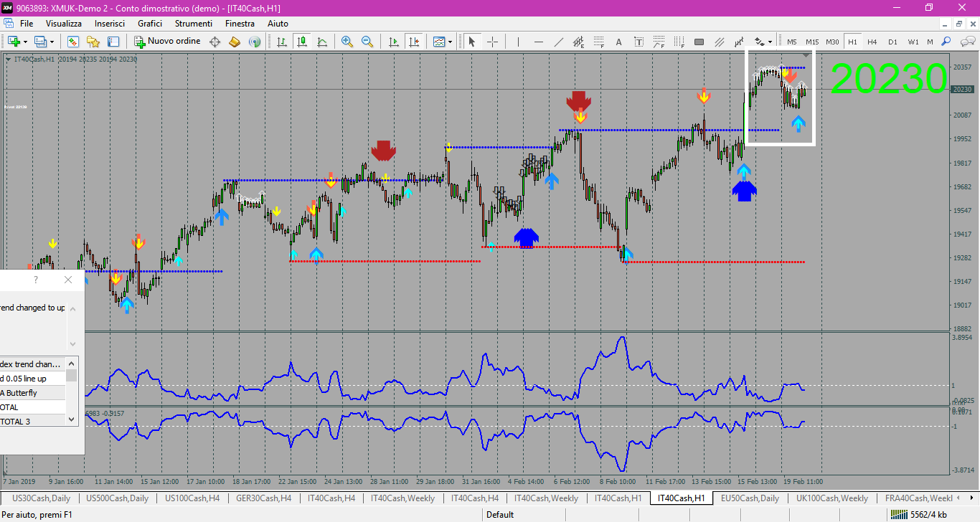Open the new chart button
The height and width of the screenshot is (522, 980).
pos(14,42)
